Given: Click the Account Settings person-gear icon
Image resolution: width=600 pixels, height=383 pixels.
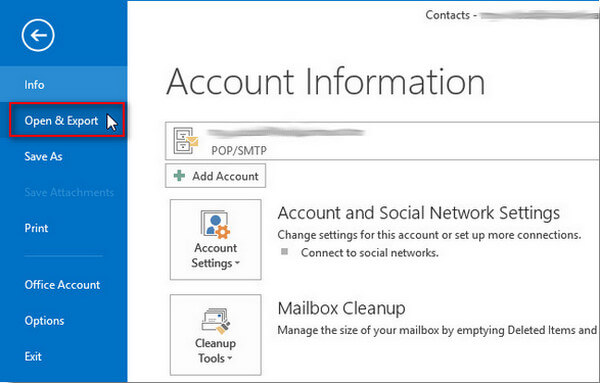Looking at the screenshot, I should (x=215, y=224).
